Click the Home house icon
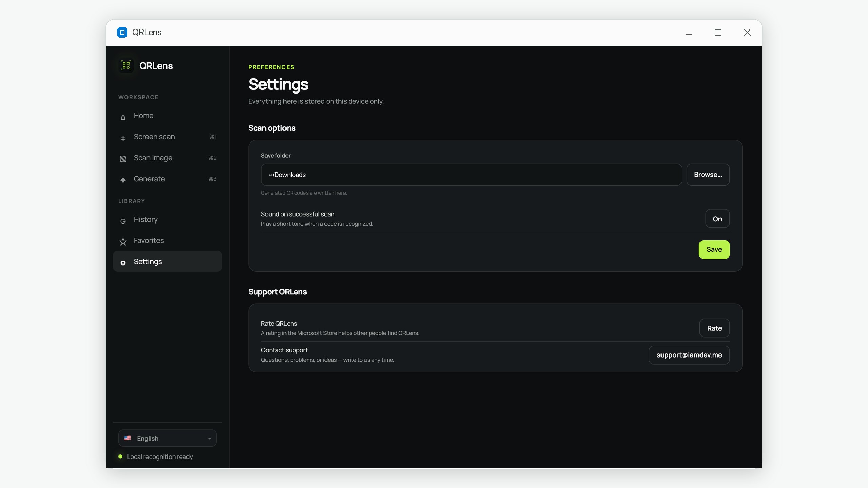 (x=123, y=117)
